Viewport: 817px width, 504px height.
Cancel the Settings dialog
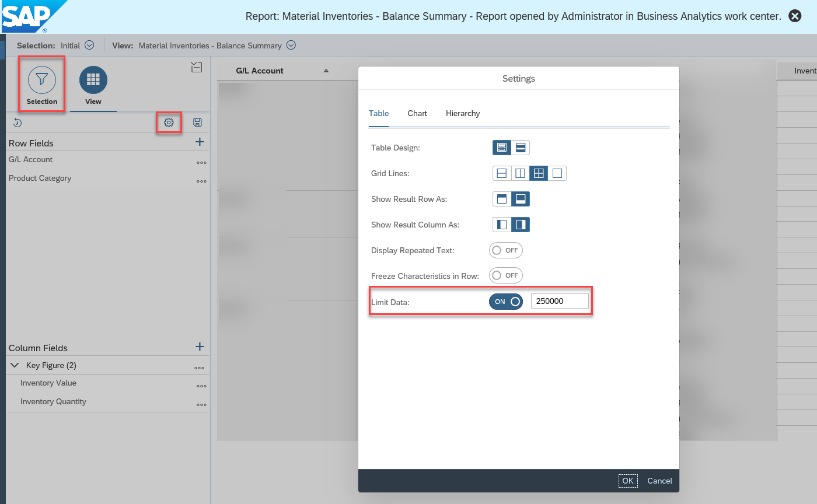pos(660,481)
